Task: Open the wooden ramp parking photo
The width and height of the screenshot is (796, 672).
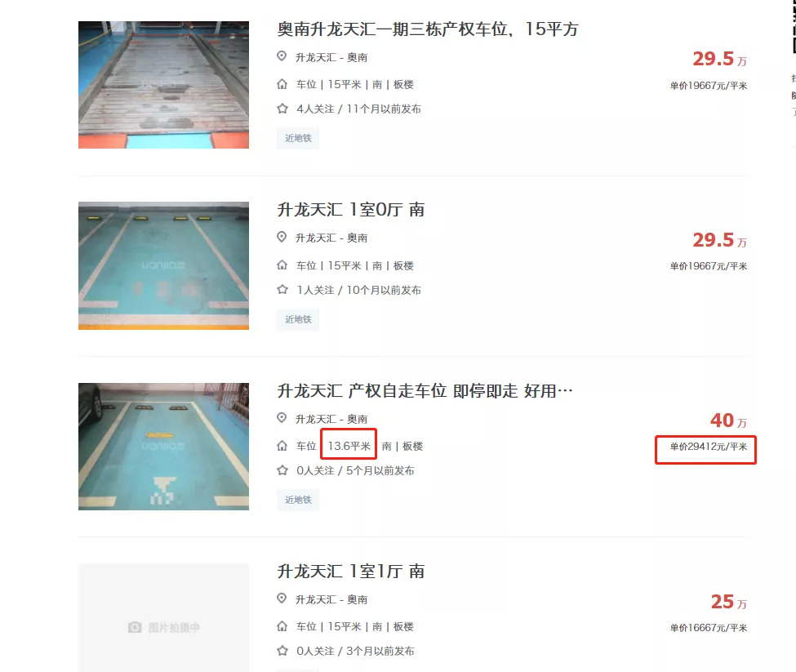Action: (163, 85)
